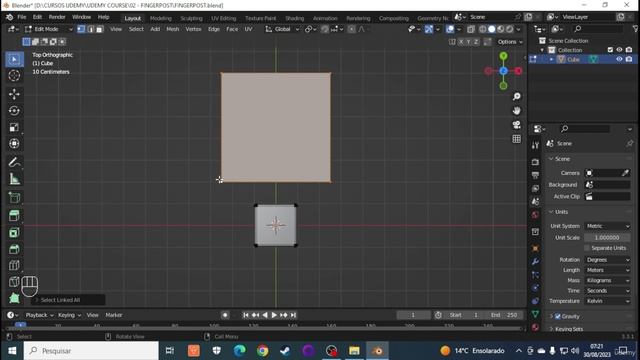
Task: Select the Loop Cut tool
Action: pyautogui.click(x=14, y=265)
